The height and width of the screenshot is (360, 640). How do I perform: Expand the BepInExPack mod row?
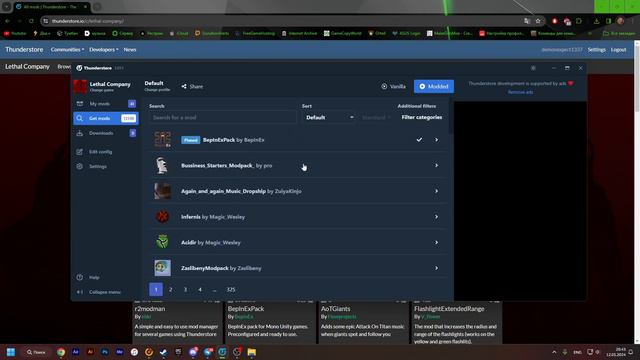(436, 140)
